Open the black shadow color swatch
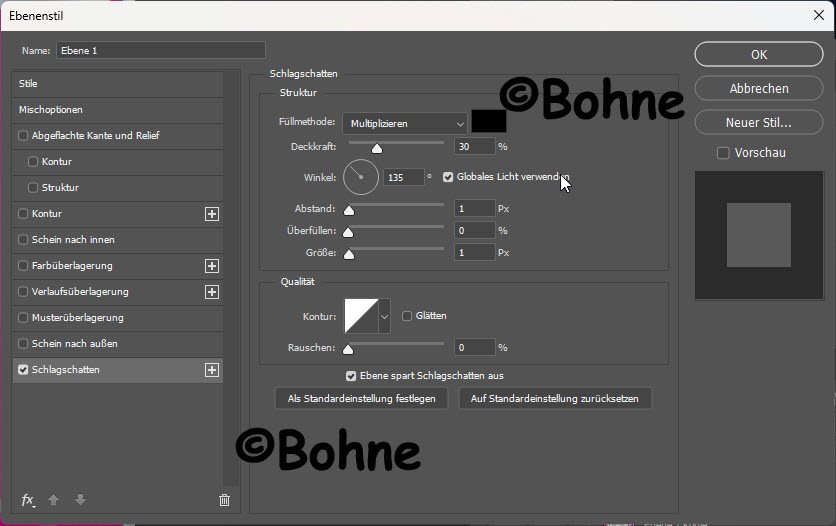 click(x=489, y=122)
